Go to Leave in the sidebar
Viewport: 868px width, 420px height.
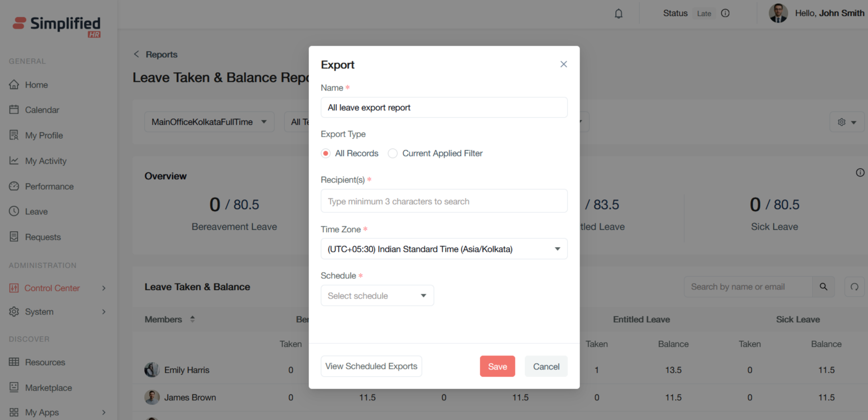coord(36,211)
